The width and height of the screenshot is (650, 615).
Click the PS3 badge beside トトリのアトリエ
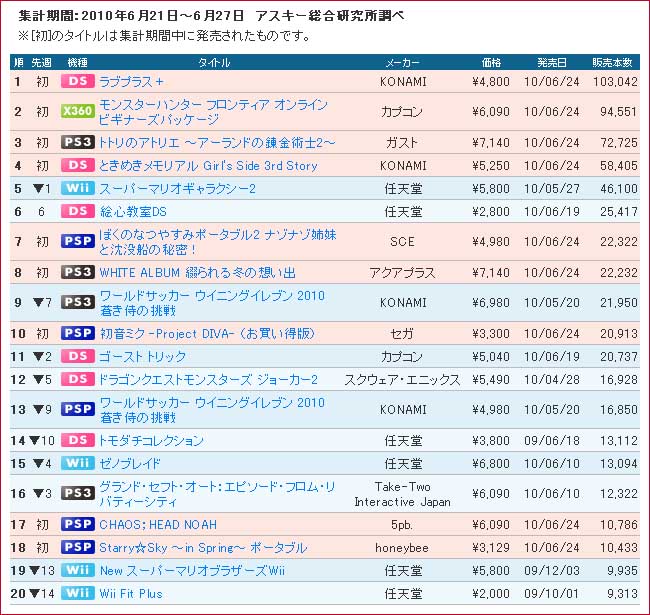tap(78, 142)
